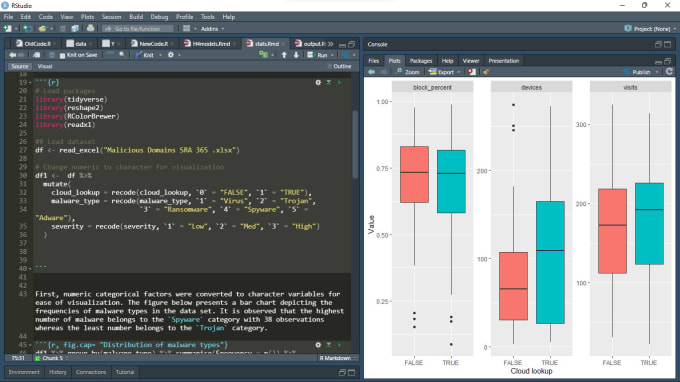Refresh the current plot
This screenshot has width=680, height=382.
coord(669,72)
